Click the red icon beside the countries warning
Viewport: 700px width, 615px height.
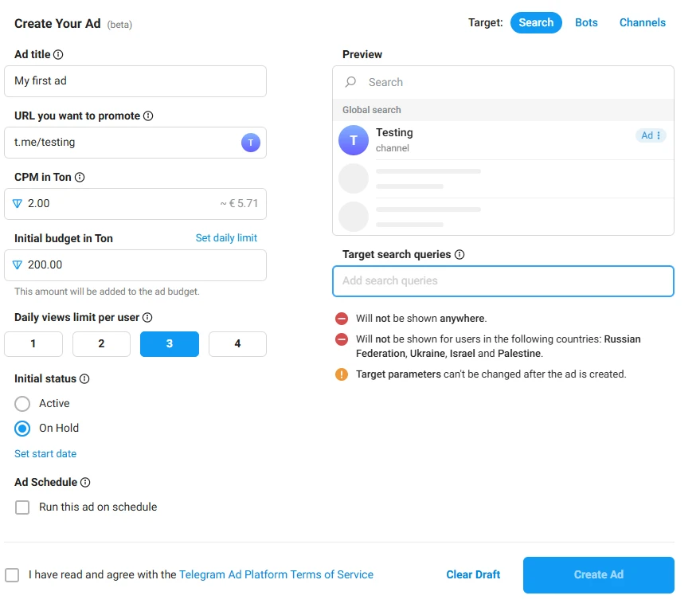[342, 339]
